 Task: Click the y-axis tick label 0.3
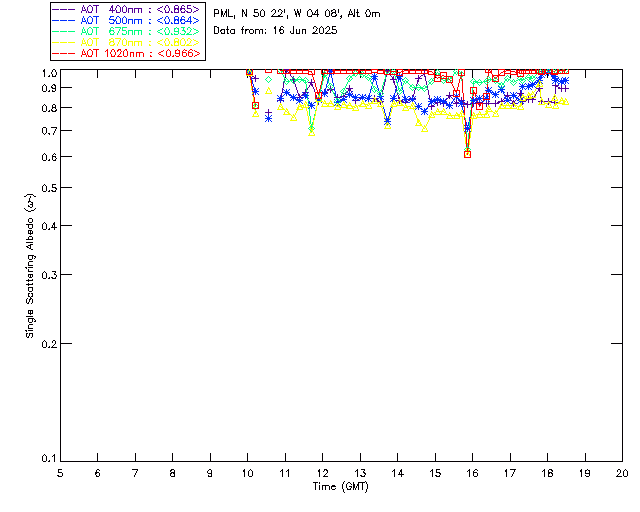pyautogui.click(x=49, y=275)
